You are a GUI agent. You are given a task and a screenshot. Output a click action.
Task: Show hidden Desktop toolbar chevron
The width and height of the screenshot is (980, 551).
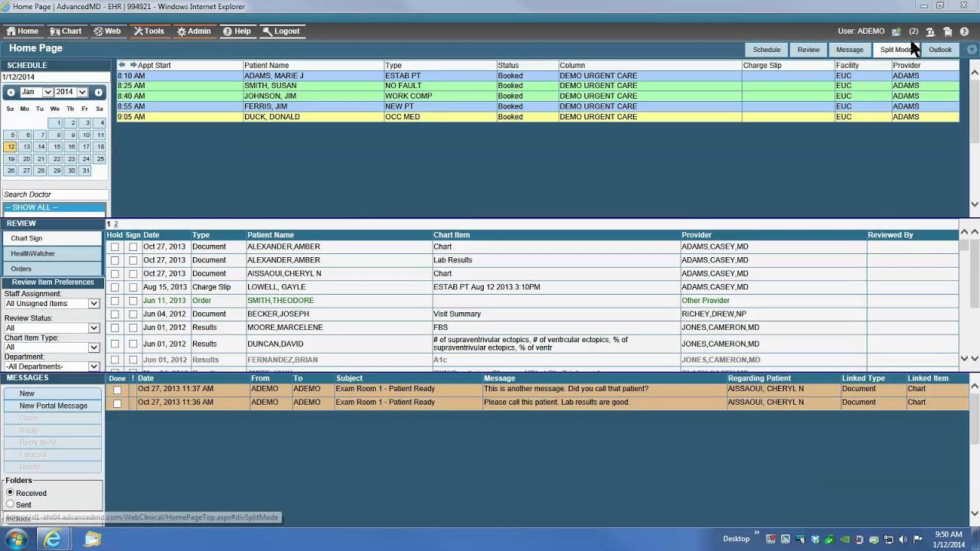[757, 534]
